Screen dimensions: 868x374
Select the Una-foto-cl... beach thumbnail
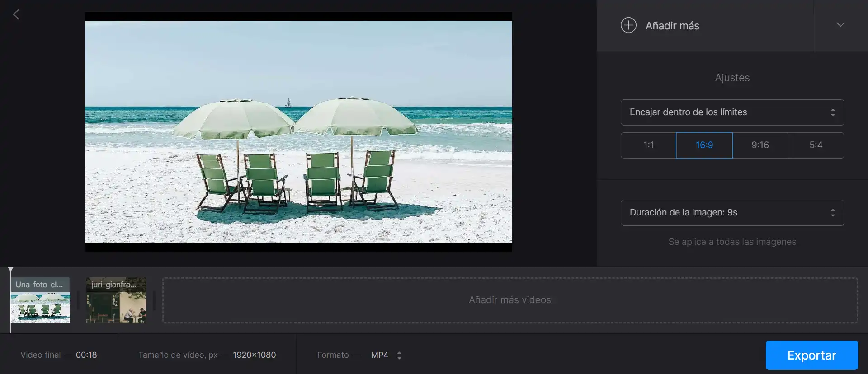tap(40, 300)
